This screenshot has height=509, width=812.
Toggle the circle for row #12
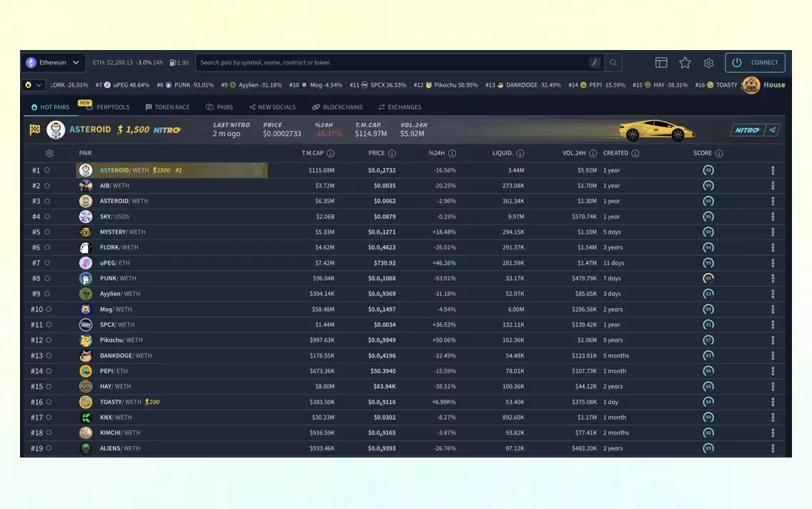click(x=49, y=340)
